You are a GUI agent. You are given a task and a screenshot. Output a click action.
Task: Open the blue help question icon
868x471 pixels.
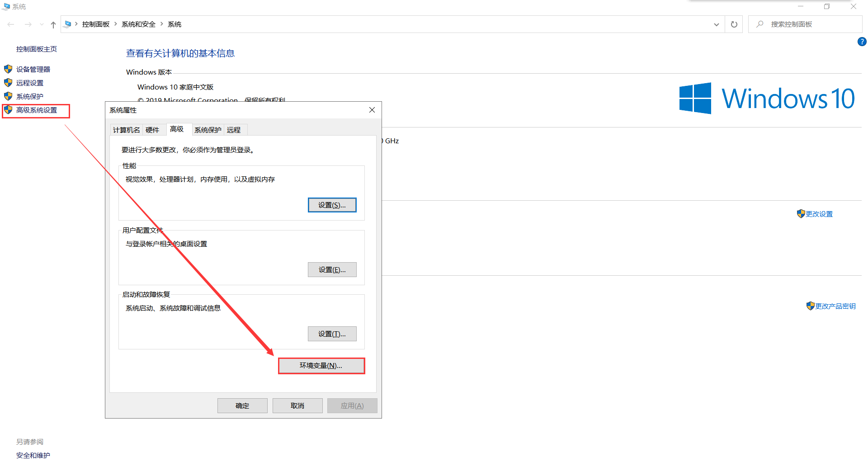pos(862,42)
